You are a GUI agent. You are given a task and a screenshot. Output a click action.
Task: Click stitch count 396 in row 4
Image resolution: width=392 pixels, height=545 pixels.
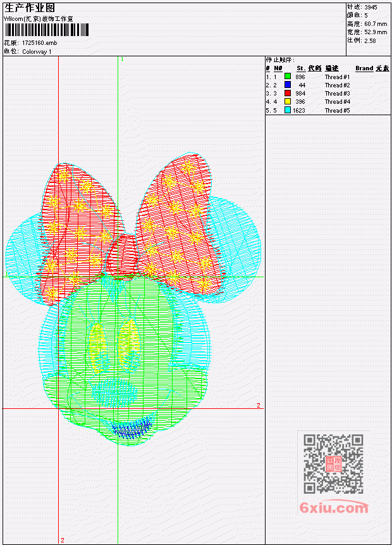click(x=300, y=102)
